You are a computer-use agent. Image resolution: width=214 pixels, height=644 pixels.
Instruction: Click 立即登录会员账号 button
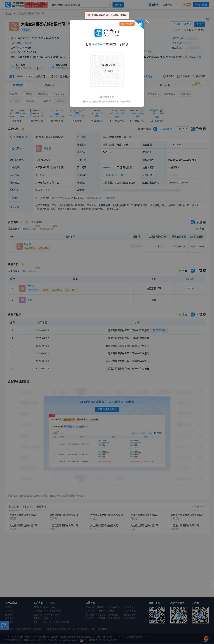point(107,409)
